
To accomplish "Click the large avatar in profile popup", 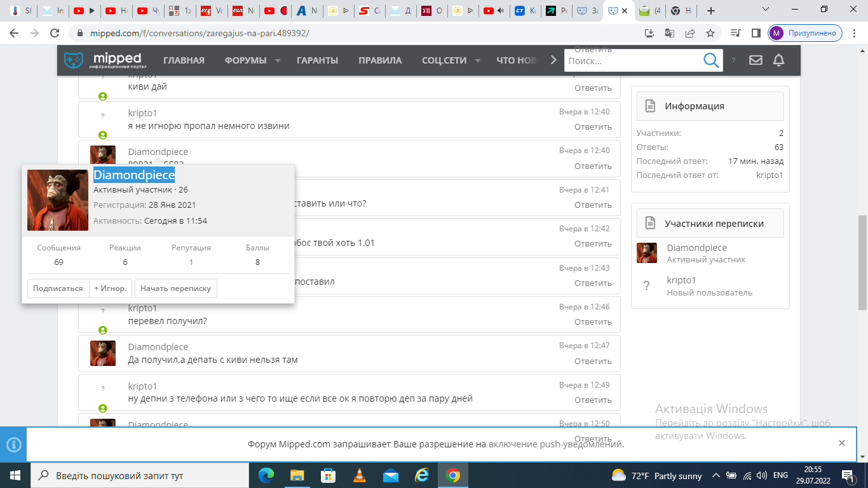I will pyautogui.click(x=58, y=200).
